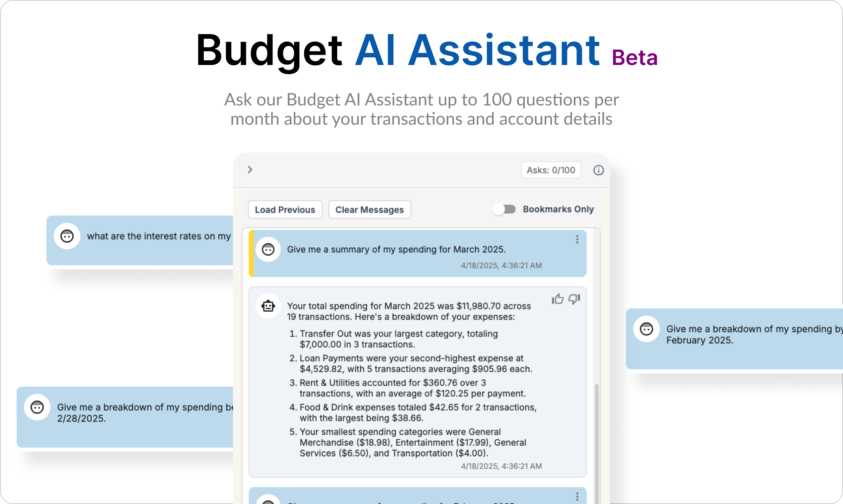Click the avatar on the February 2025 breakdown card
Screen dimensions: 843x504
point(646,329)
